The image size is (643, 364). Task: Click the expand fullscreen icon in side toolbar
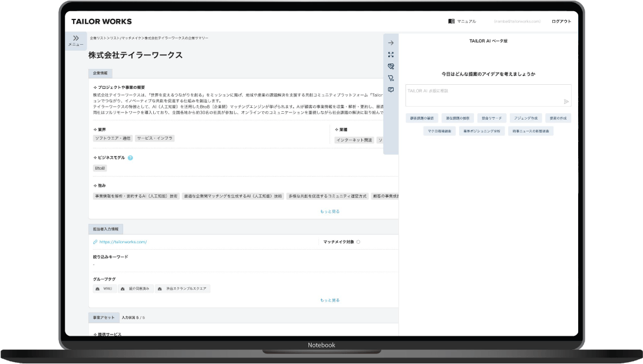391,55
